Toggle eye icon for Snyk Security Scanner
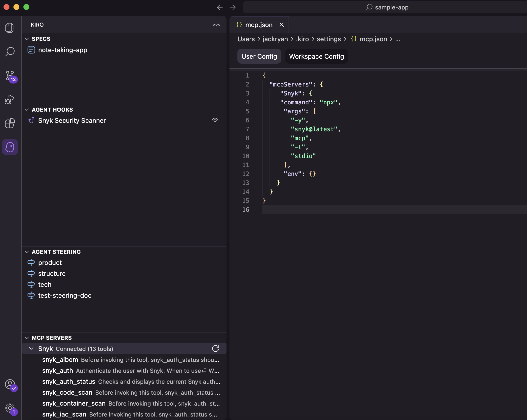 (x=215, y=120)
